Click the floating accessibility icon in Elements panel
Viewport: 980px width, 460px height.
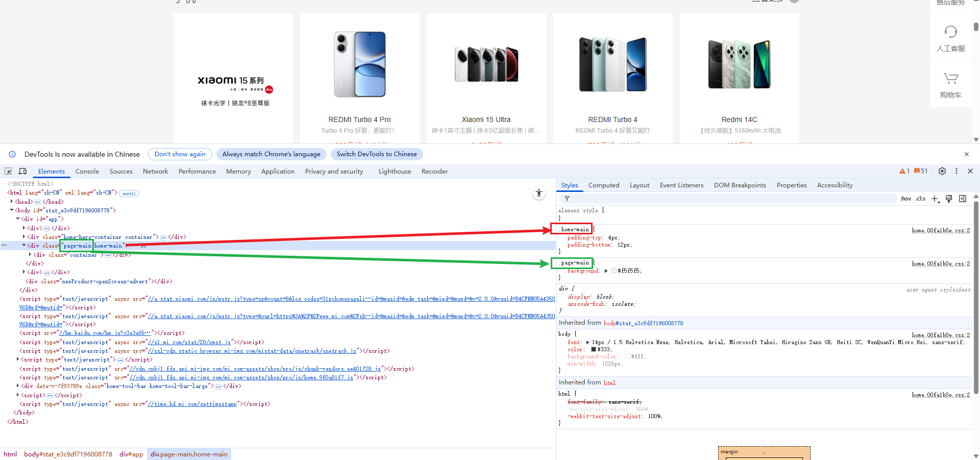click(x=539, y=193)
